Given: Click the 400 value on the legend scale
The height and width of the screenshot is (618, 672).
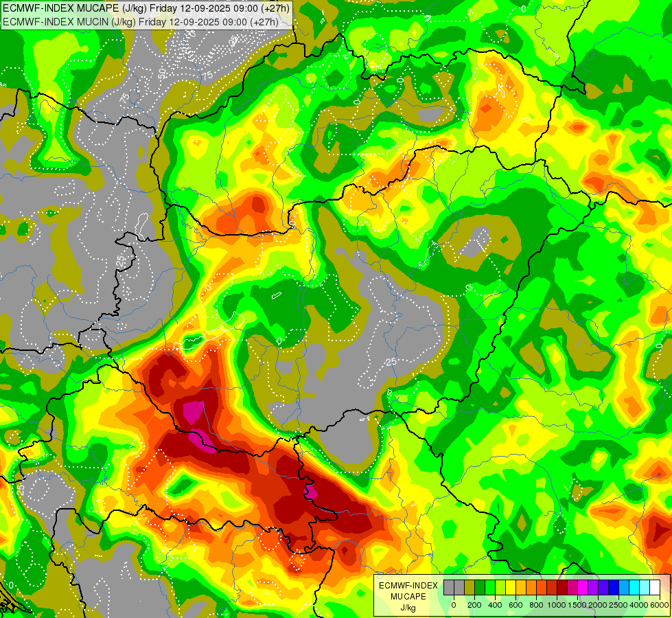Looking at the screenshot, I should (x=495, y=605).
